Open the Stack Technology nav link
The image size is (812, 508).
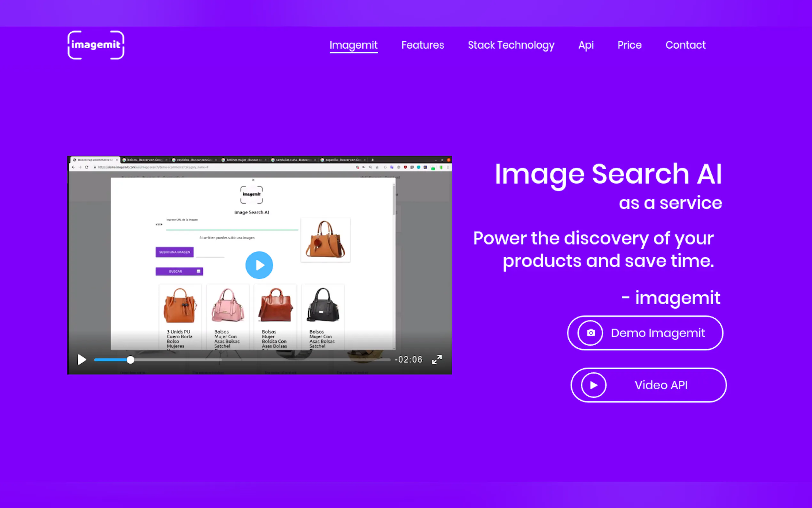(x=511, y=45)
